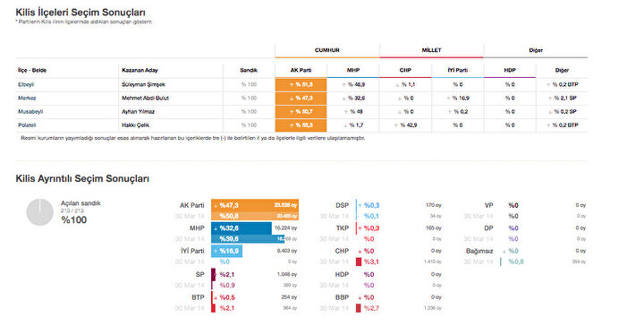Click the orange AK Parti %47,3 bar

point(255,205)
